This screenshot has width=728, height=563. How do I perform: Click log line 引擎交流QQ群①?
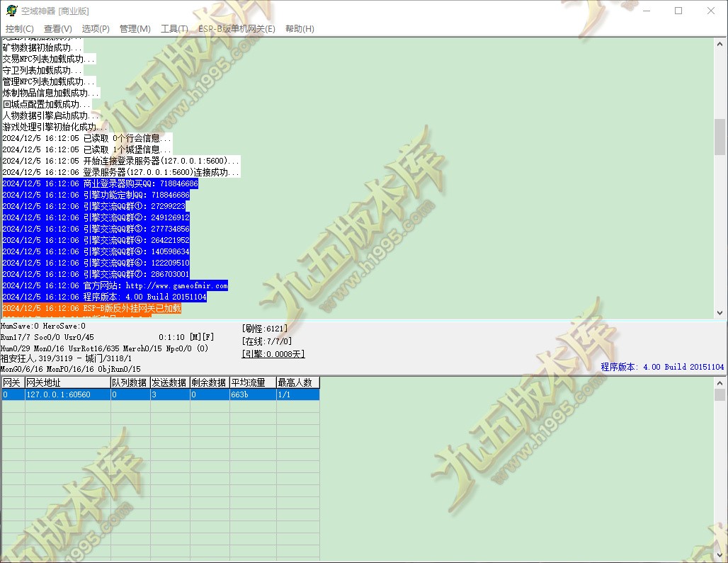coord(93,206)
